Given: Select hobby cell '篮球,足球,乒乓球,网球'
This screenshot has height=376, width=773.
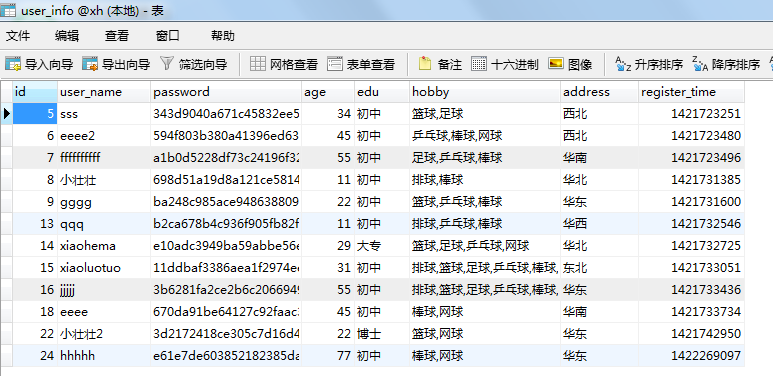Looking at the screenshot, I should (485, 245).
